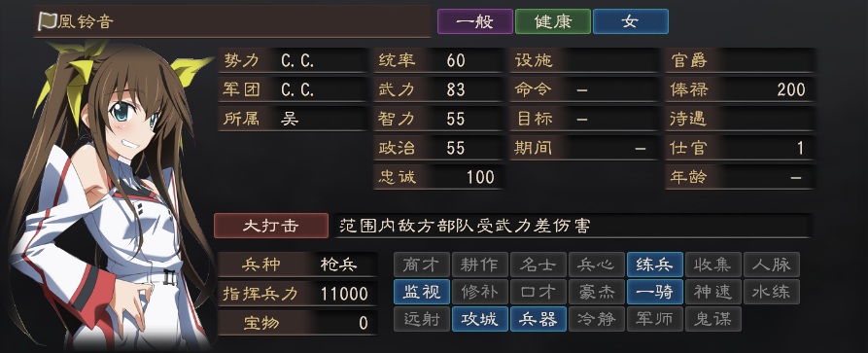Viewport: 868px width, 353px height.
Task: Click the 兵种 枪兵 troop type field
Action: pyautogui.click(x=297, y=265)
